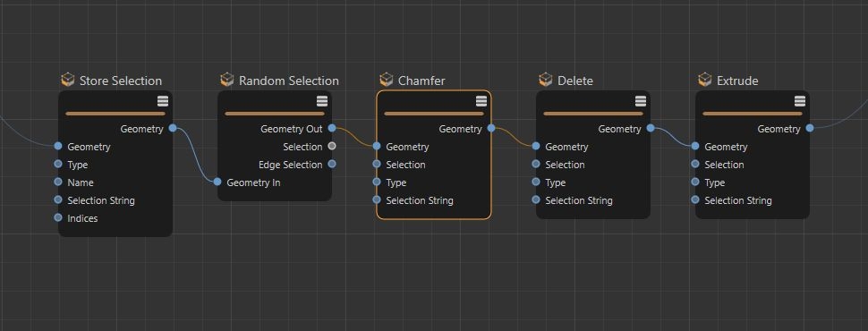Click Extrude Geometry output port
Screen dimensions: 868x331
click(810, 128)
